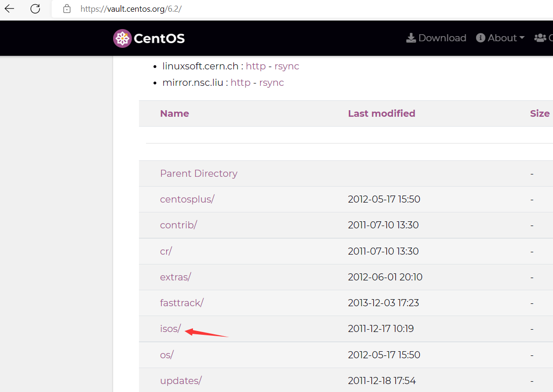Open the os/ folder

point(167,354)
